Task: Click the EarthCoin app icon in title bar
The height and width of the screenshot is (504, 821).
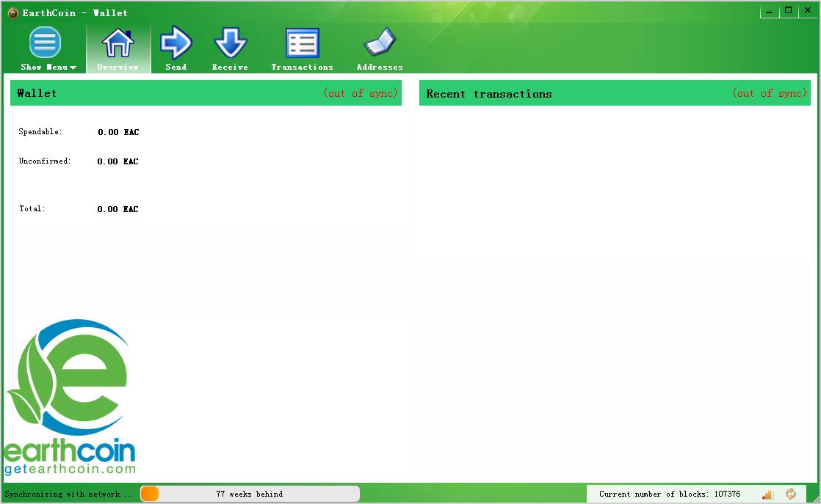Action: tap(13, 12)
